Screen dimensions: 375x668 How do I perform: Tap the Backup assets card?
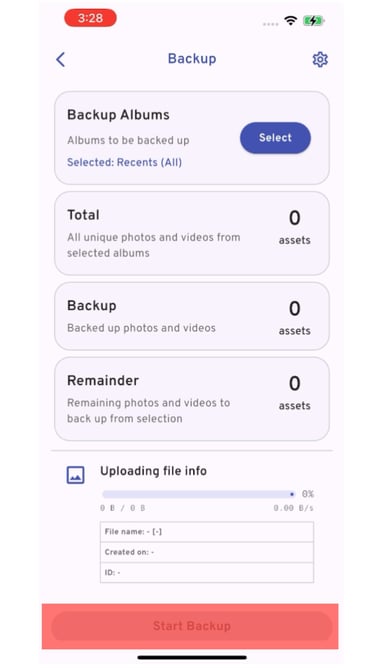pyautogui.click(x=192, y=316)
